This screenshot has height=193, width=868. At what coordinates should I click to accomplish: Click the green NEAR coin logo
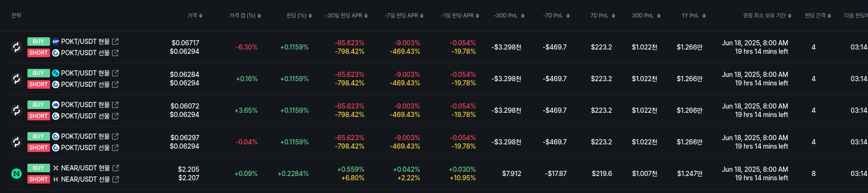pyautogui.click(x=17, y=174)
